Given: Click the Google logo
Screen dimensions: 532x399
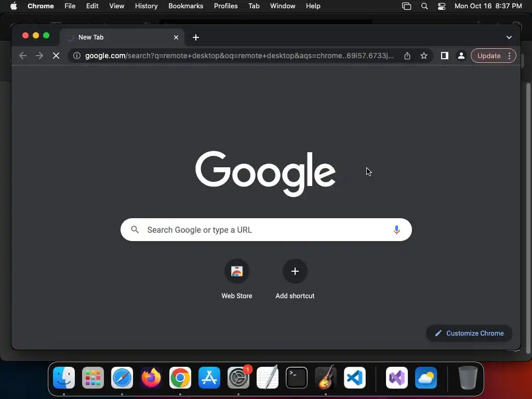Looking at the screenshot, I should [265, 174].
